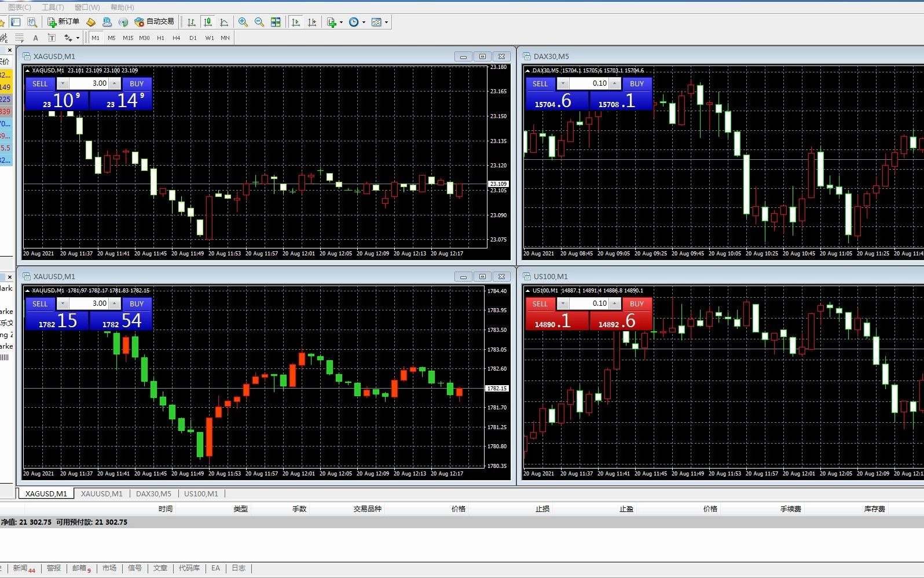
Task: Click SELL on the DAX30 chart
Action: [x=540, y=83]
